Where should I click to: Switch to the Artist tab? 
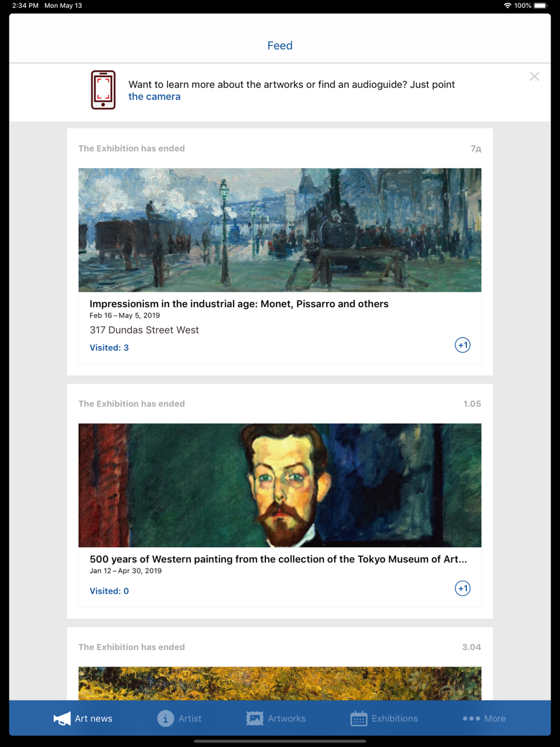(179, 718)
